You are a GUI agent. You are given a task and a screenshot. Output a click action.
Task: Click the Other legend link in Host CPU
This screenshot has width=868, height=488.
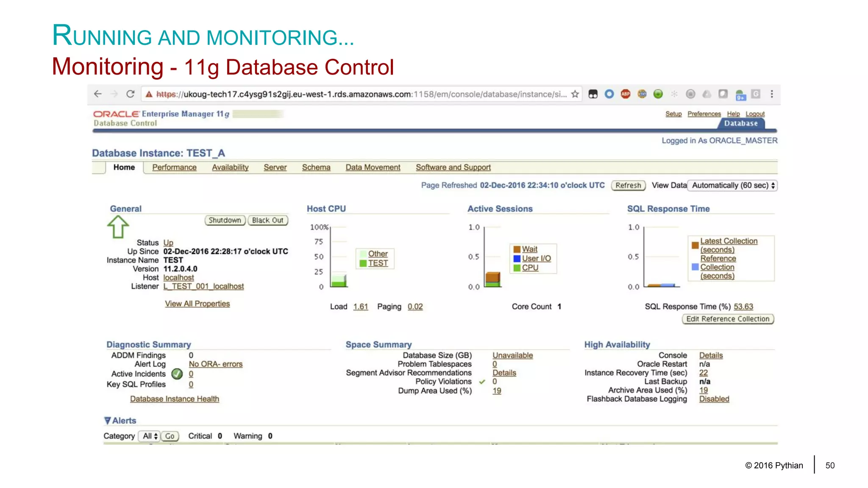point(378,254)
